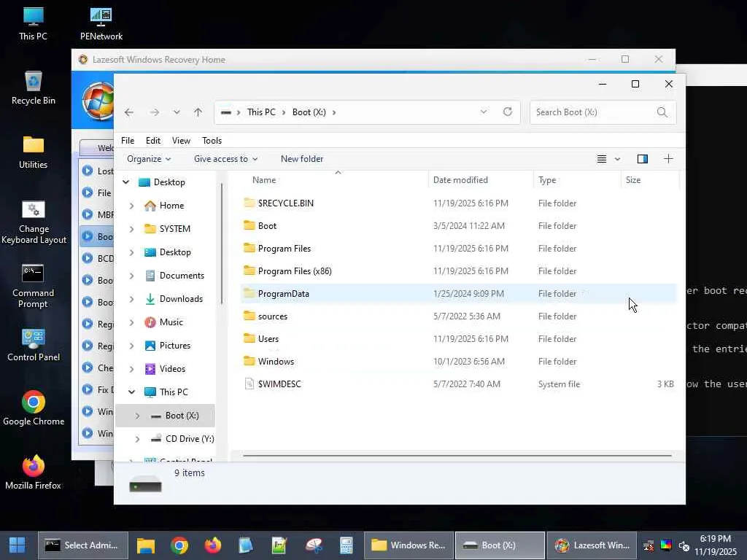Screen dimensions: 747x560
Task: Sort by Date modified column
Action: 481,180
